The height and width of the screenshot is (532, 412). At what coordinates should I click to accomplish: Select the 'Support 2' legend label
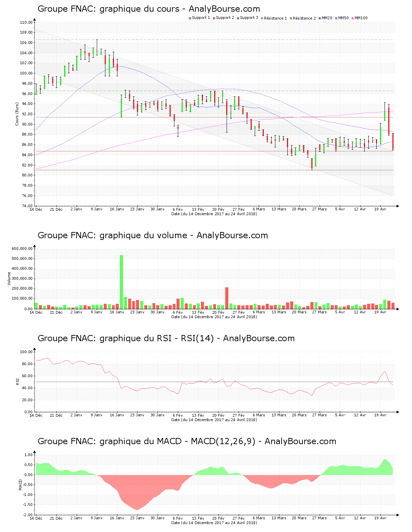click(225, 18)
